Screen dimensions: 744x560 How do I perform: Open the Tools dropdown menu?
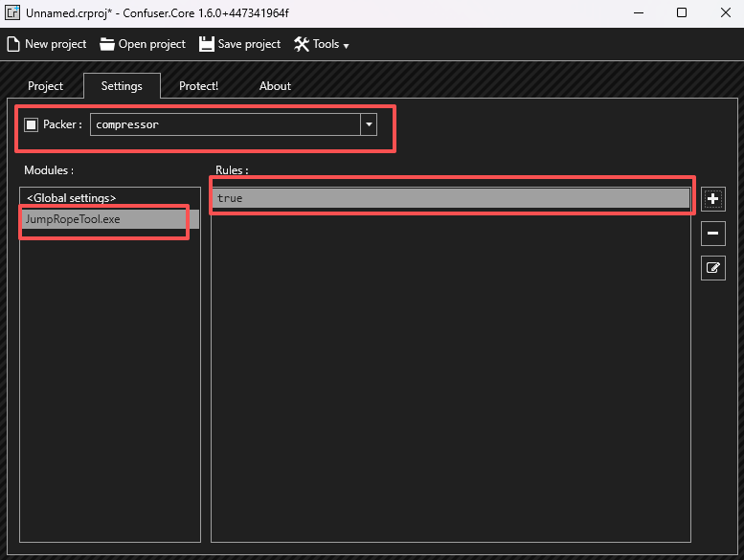coord(322,44)
